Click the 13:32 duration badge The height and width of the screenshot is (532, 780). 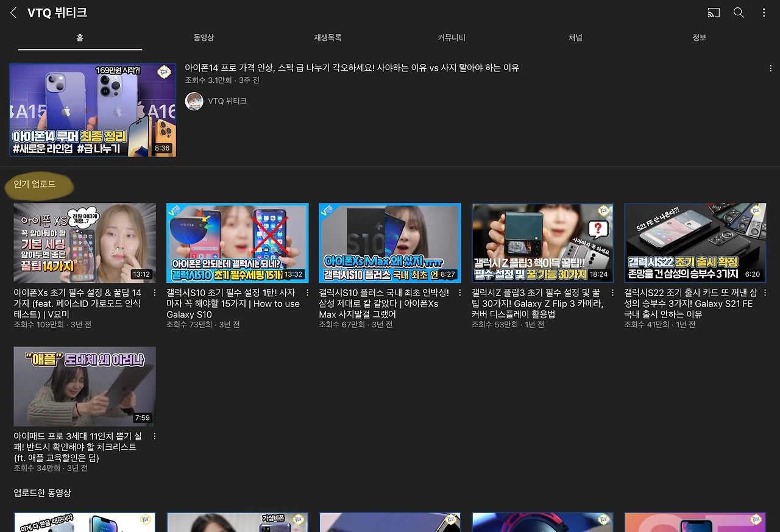tap(294, 274)
